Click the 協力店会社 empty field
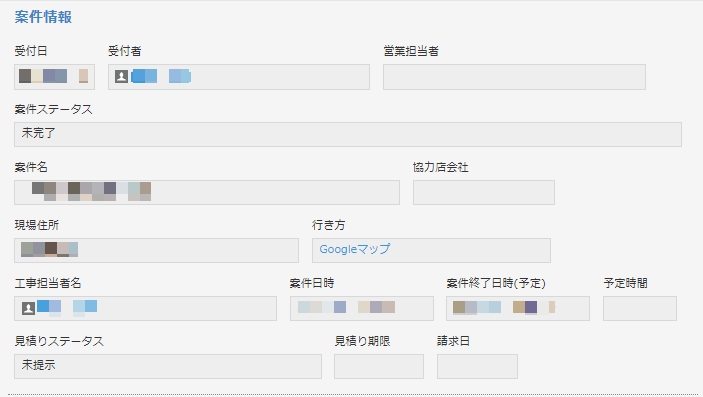Image resolution: width=703 pixels, height=397 pixels. [x=484, y=192]
